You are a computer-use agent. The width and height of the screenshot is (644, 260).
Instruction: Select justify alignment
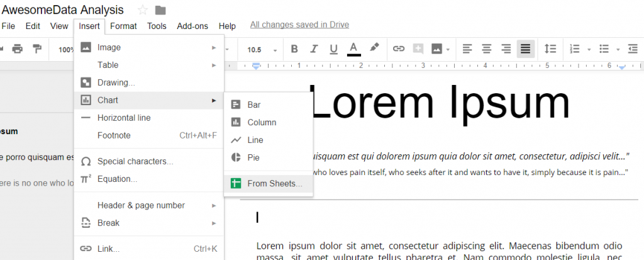coord(526,49)
